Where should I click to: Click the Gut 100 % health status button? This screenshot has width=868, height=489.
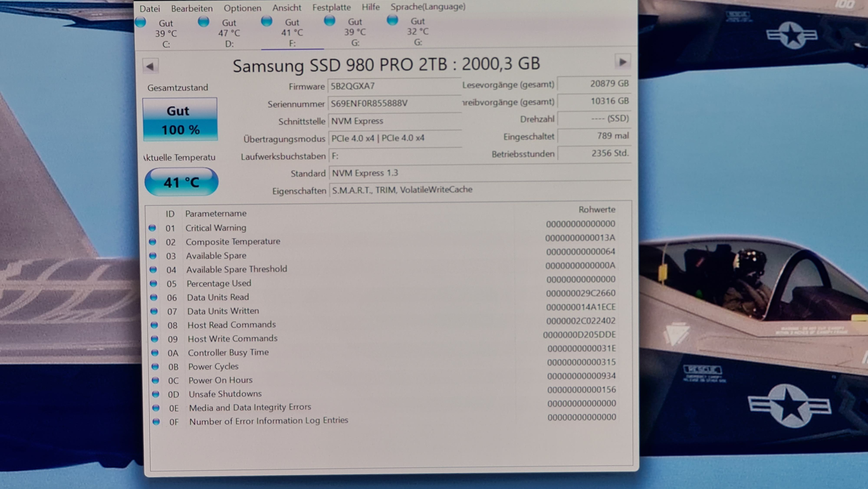180,119
